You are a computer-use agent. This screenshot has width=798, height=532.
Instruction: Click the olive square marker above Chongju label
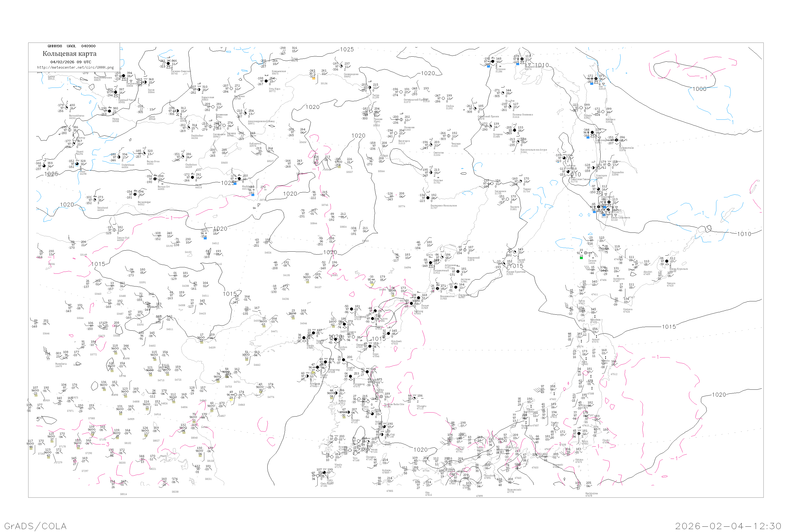coord(344,417)
